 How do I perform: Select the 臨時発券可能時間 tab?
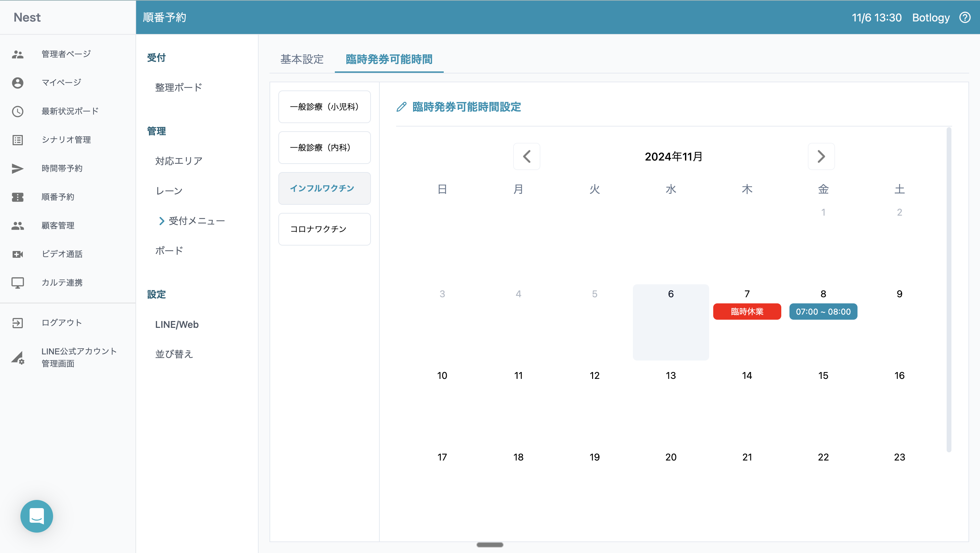(389, 59)
